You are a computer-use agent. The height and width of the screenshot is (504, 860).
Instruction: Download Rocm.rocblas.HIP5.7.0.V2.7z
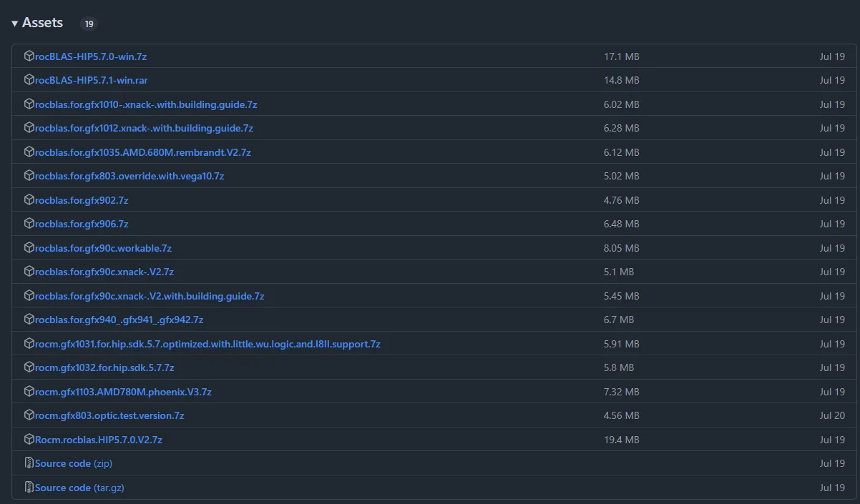99,440
